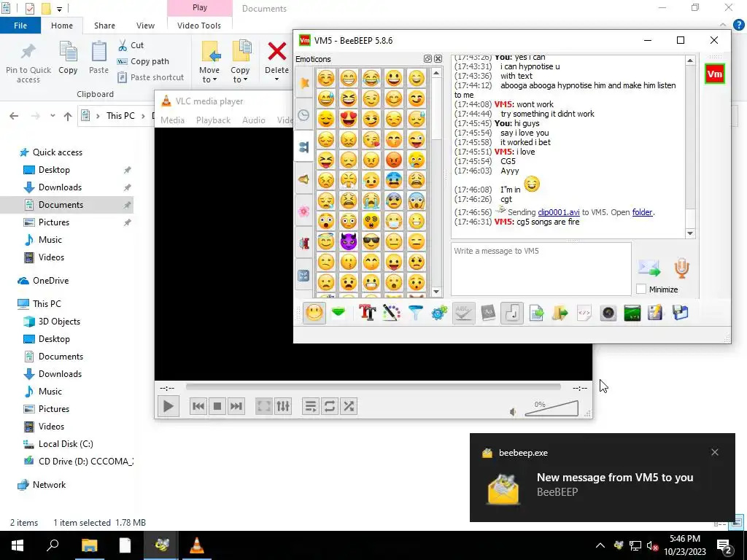Click Copy path in Clipboard group

(x=144, y=61)
